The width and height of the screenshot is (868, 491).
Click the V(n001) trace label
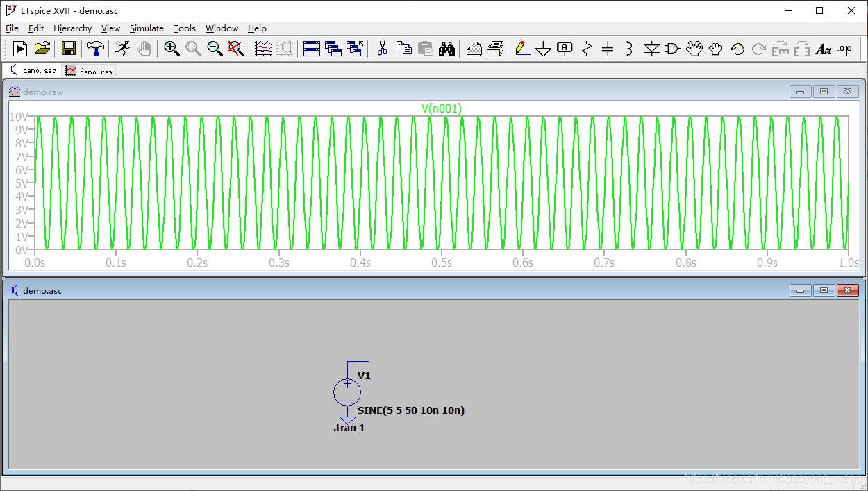pos(442,108)
